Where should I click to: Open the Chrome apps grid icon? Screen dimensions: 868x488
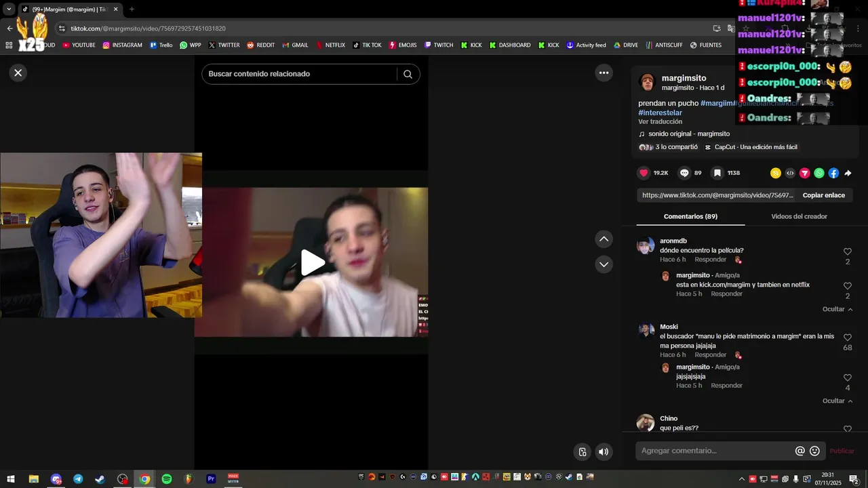coord(9,45)
